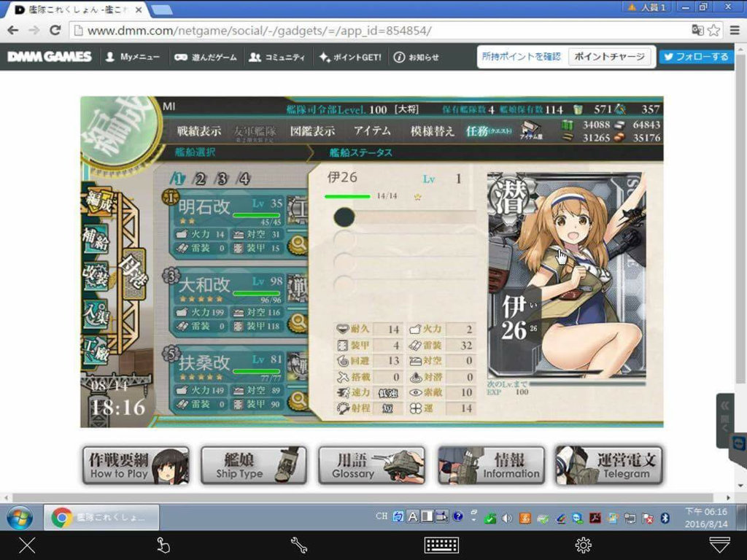Select the 扶桑改 ship card
The height and width of the screenshot is (560, 747).
237,380
